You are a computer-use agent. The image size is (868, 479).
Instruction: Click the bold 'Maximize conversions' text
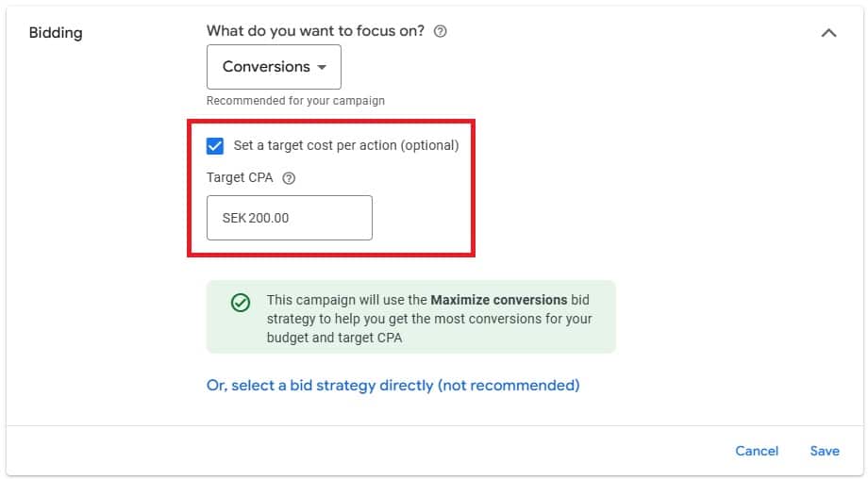(499, 300)
